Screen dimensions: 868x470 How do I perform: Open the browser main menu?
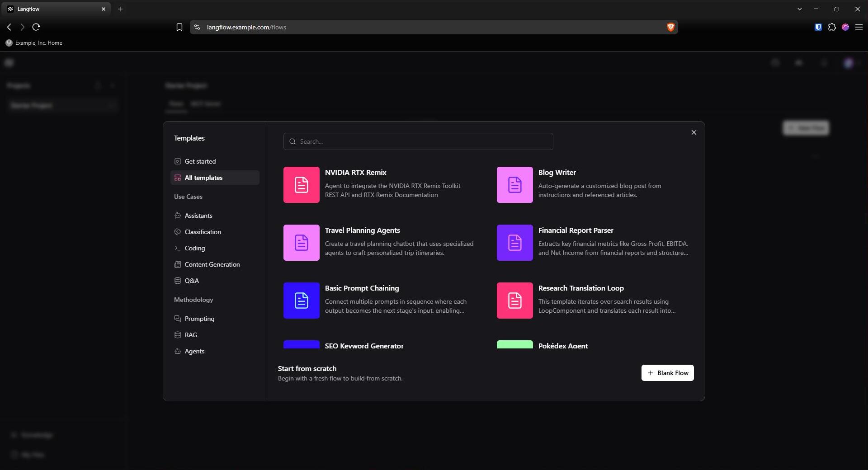point(859,27)
